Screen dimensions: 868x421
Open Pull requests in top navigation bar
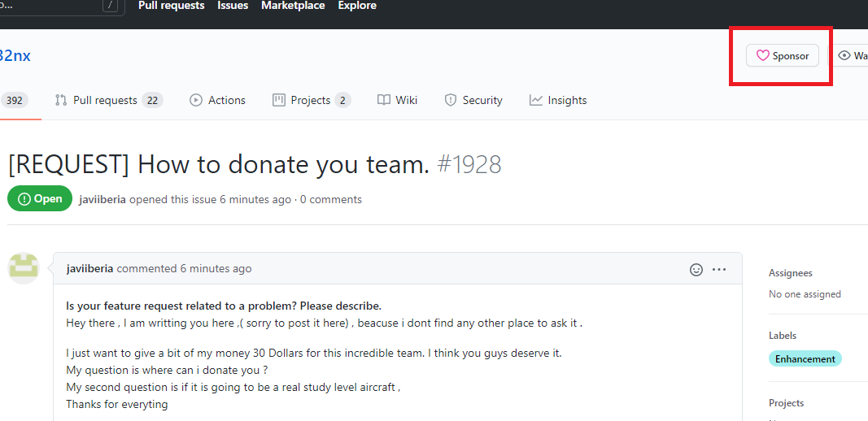click(x=171, y=6)
